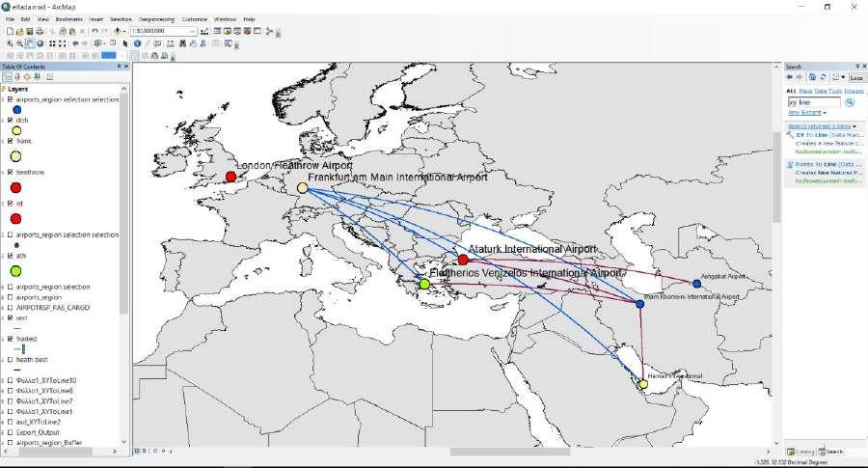Open the File menu

[x=10, y=19]
